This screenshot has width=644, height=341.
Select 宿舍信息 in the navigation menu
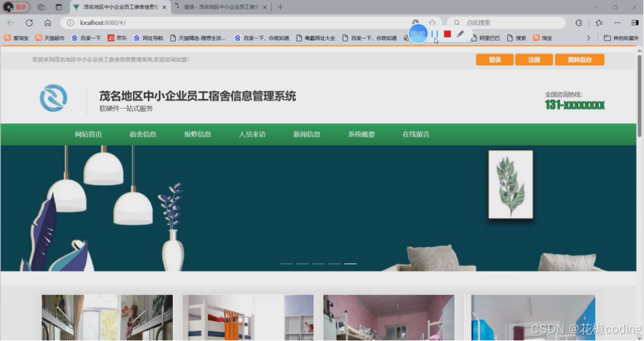143,134
